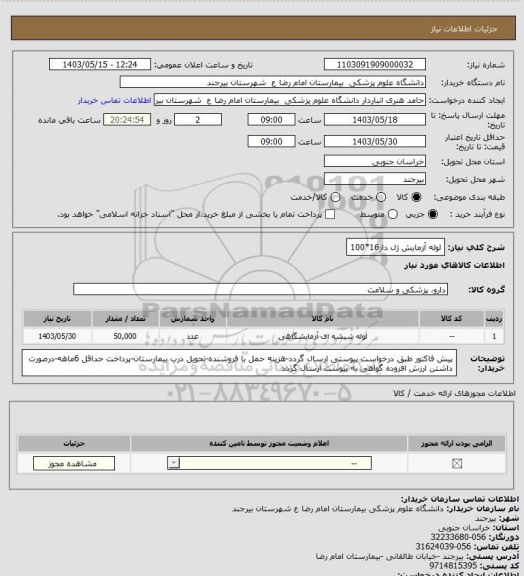The image size is (524, 576).
Task: Click the request creator name field
Action: [x=290, y=100]
